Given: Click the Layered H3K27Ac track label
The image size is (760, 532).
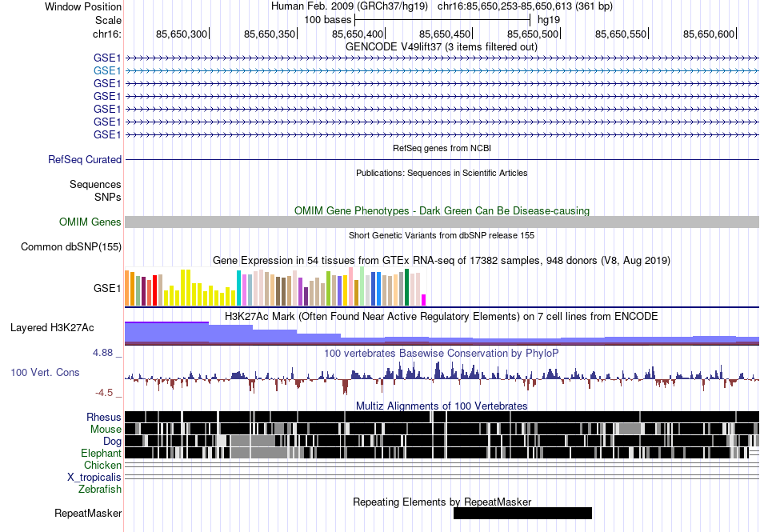Looking at the screenshot, I should click(52, 327).
